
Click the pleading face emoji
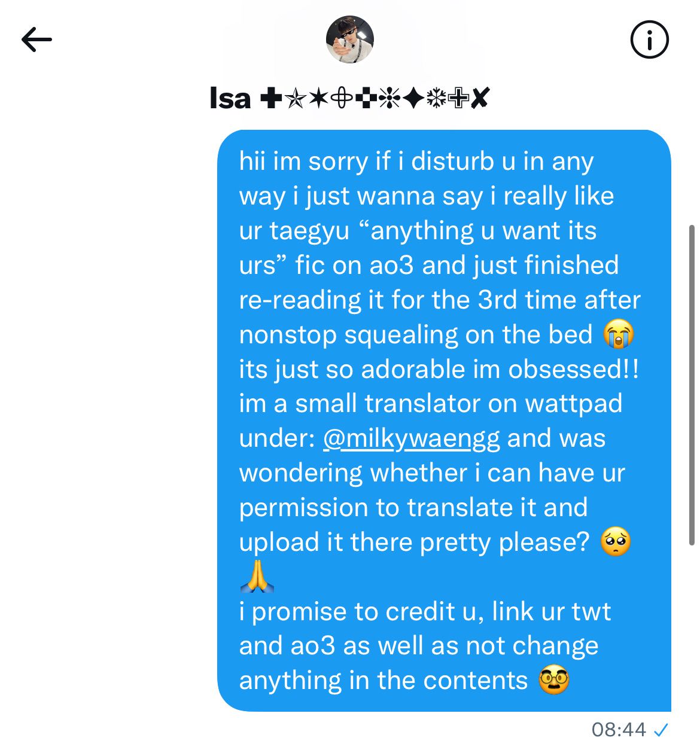(615, 542)
